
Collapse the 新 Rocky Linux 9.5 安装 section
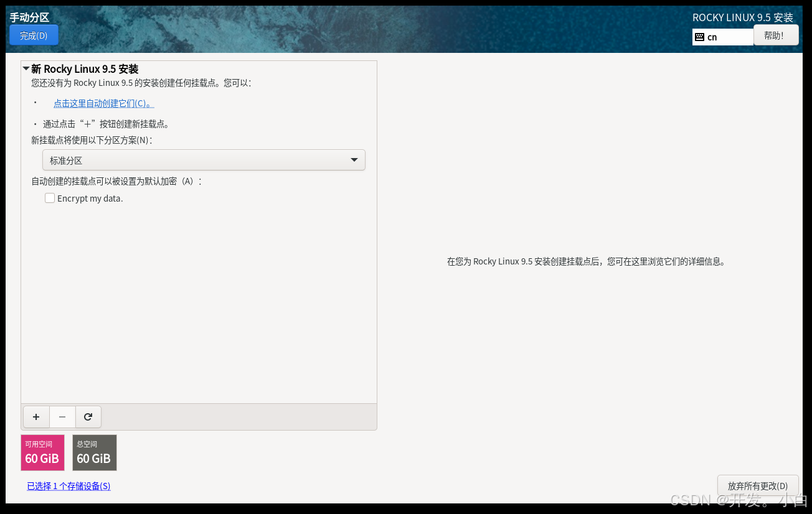[x=26, y=68]
